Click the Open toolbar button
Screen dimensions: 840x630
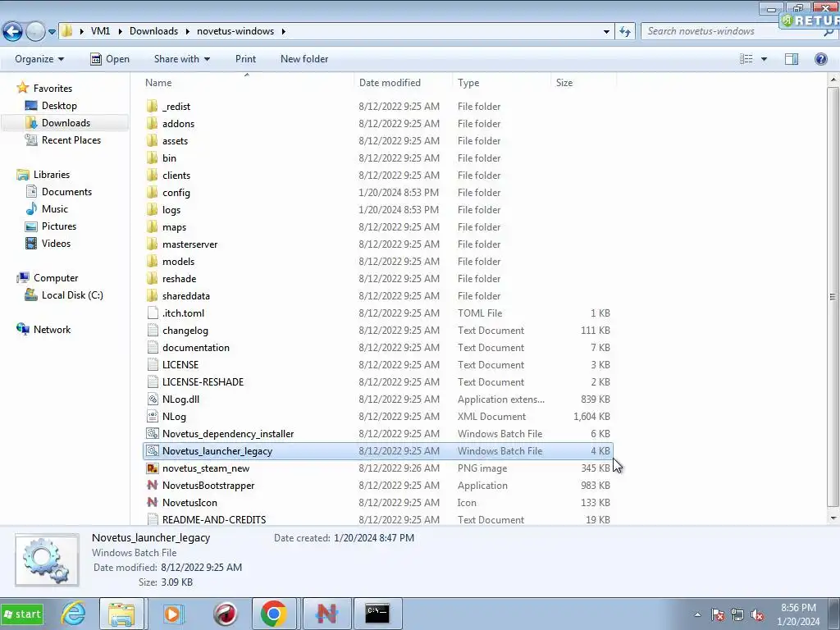click(110, 59)
